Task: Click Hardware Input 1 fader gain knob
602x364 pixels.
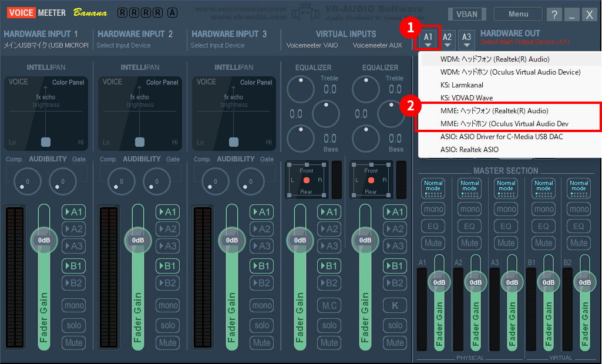Action: (x=44, y=240)
